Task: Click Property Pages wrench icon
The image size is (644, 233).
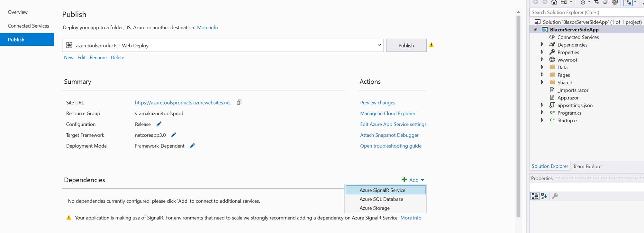Action: tap(555, 196)
